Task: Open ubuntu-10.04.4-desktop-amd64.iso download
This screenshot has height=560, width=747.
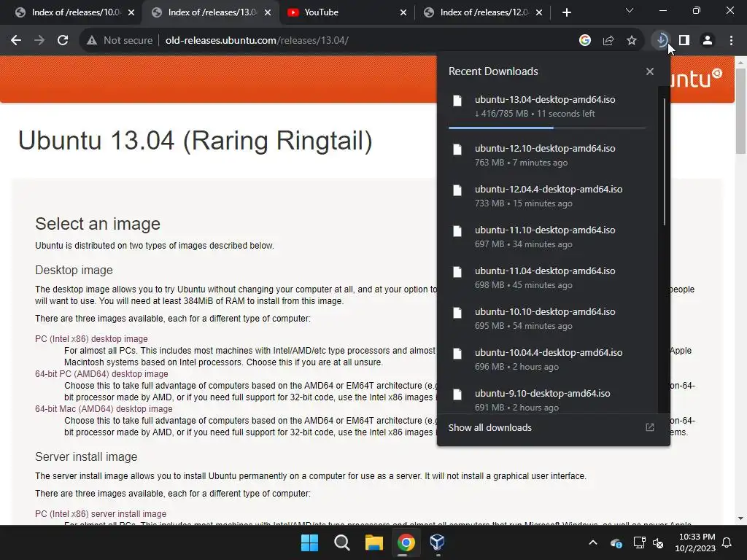Action: (x=547, y=360)
